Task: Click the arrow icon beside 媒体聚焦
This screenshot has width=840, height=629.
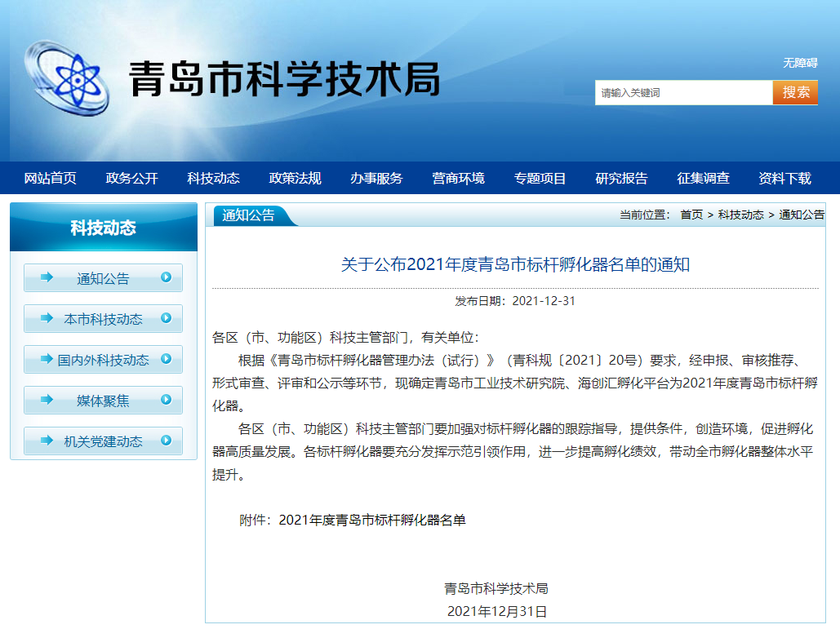Action: tap(47, 400)
